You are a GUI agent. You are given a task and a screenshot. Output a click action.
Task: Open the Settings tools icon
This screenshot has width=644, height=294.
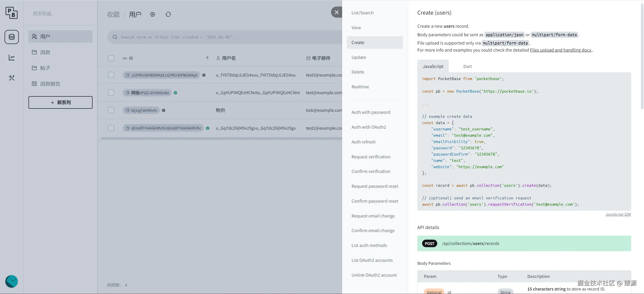coord(12,78)
